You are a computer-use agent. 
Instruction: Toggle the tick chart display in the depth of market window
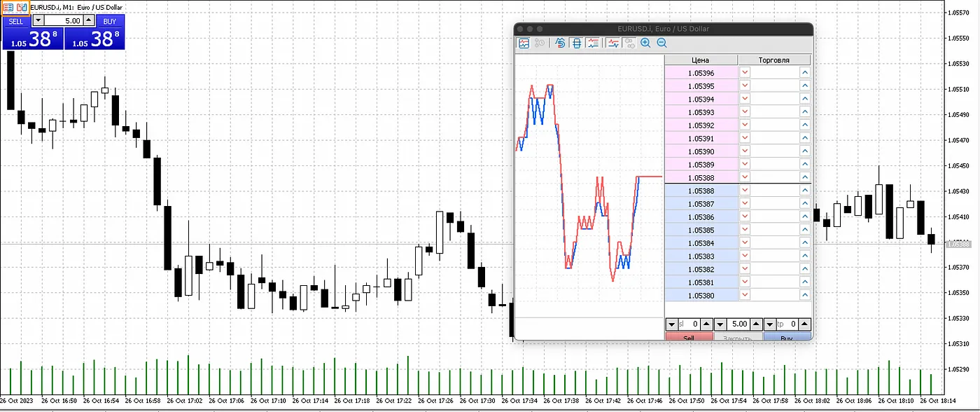coord(524,43)
